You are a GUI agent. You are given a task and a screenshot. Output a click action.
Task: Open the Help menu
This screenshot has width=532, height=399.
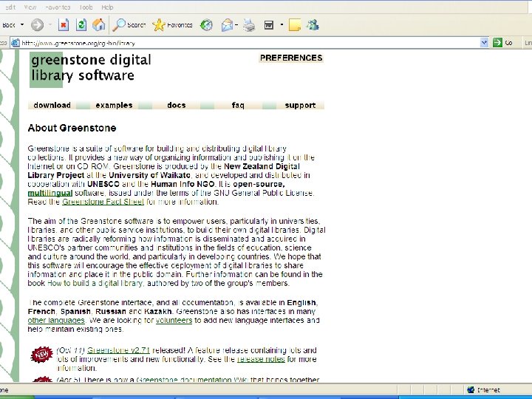tap(107, 7)
